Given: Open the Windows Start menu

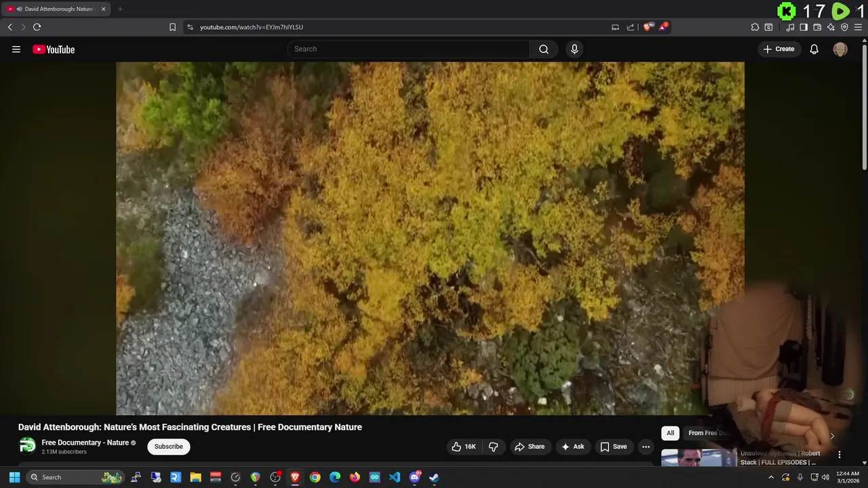Looking at the screenshot, I should pos(14,477).
